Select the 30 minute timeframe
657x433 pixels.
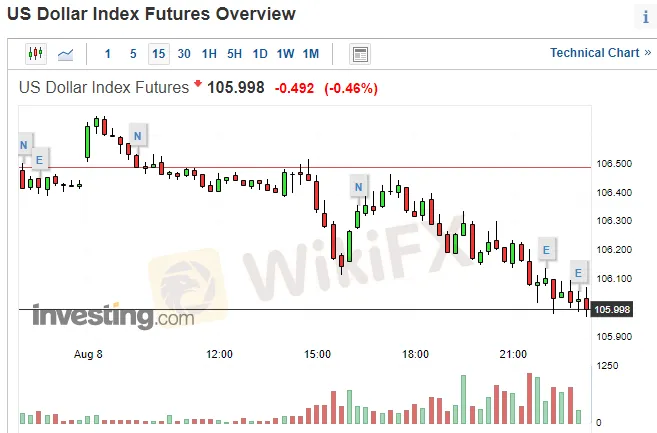[x=184, y=54]
